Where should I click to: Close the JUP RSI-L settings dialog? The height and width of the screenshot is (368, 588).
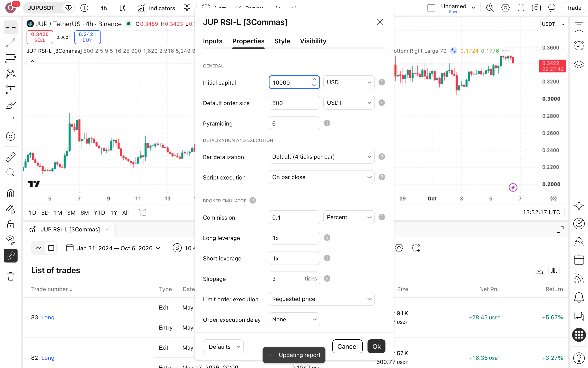coord(380,22)
